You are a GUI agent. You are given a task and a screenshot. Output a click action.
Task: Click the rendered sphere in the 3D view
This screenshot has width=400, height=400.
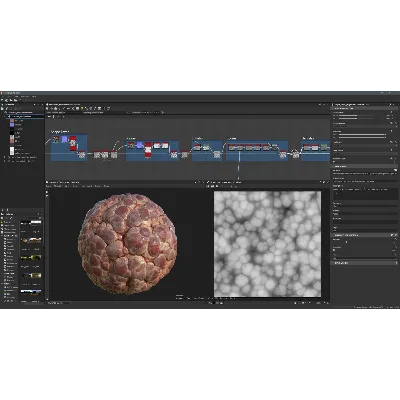[x=128, y=244]
